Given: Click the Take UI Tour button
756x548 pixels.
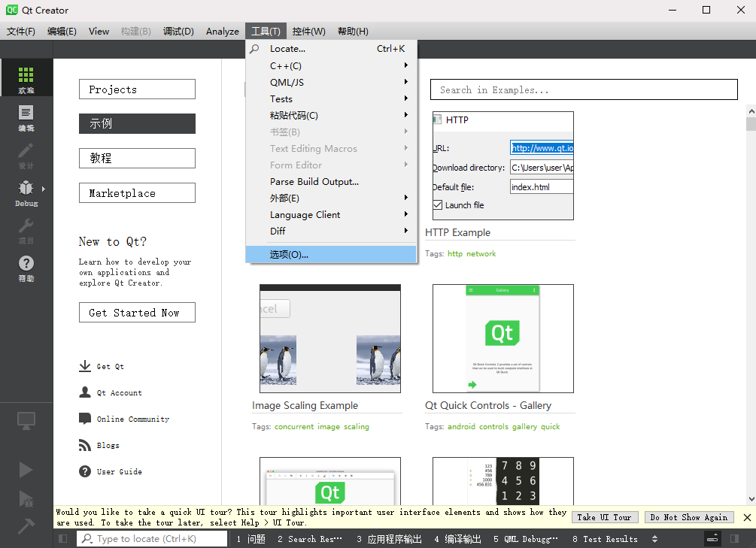Looking at the screenshot, I should (x=605, y=517).
